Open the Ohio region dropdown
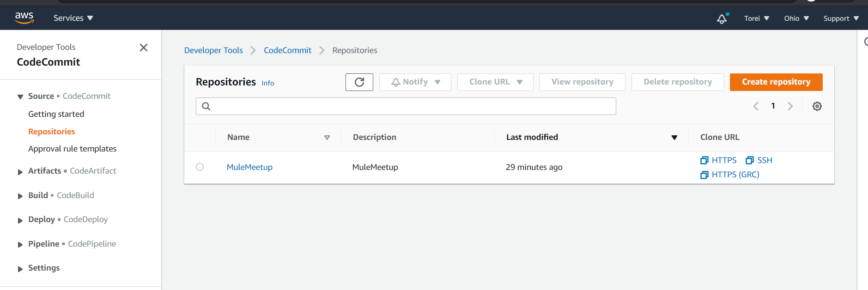Screen dimensions: 868x290 click(796, 18)
